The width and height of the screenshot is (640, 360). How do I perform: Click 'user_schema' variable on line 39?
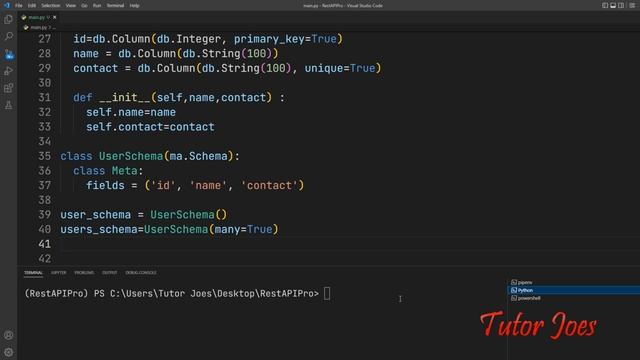point(96,215)
